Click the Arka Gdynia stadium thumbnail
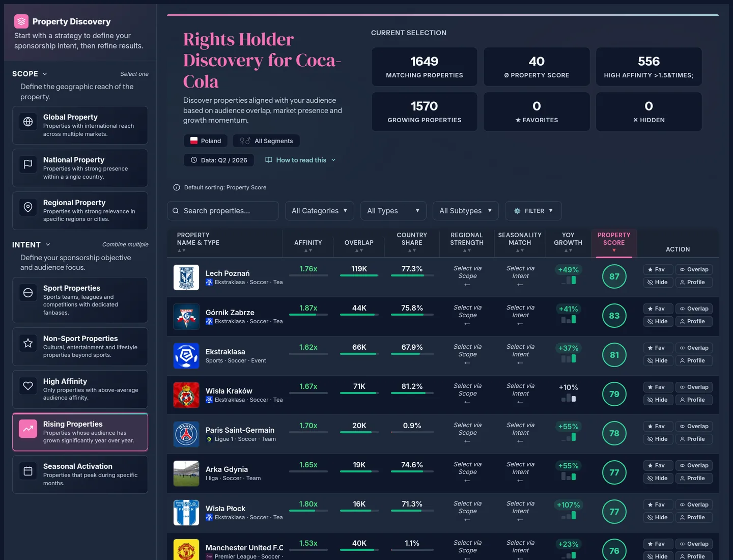The image size is (733, 560). coord(186,473)
